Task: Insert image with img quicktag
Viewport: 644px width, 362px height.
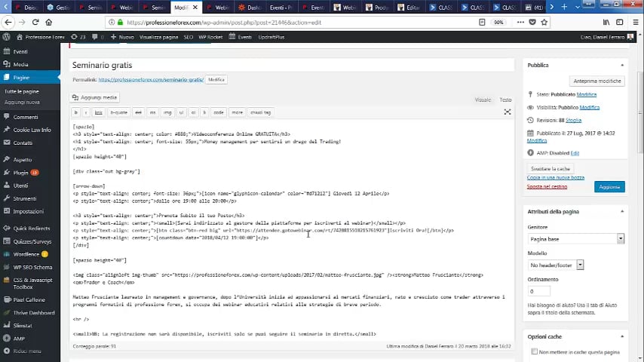Action: coord(167,112)
